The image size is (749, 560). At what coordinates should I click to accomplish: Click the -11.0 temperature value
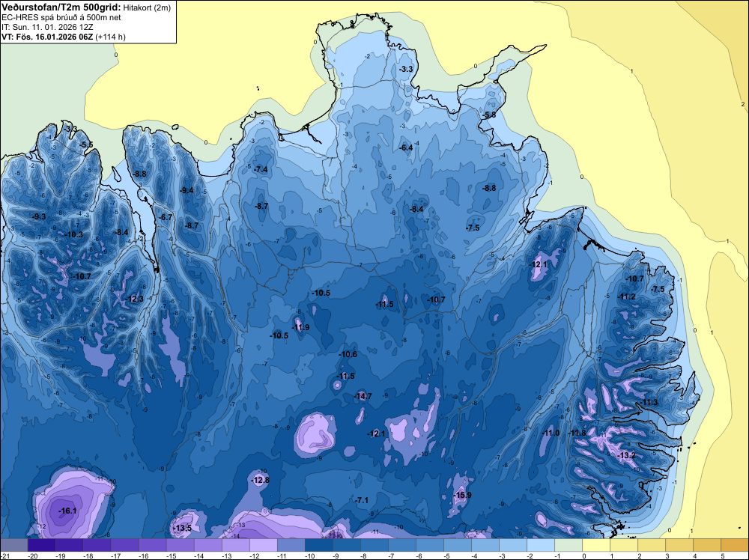[x=551, y=433]
